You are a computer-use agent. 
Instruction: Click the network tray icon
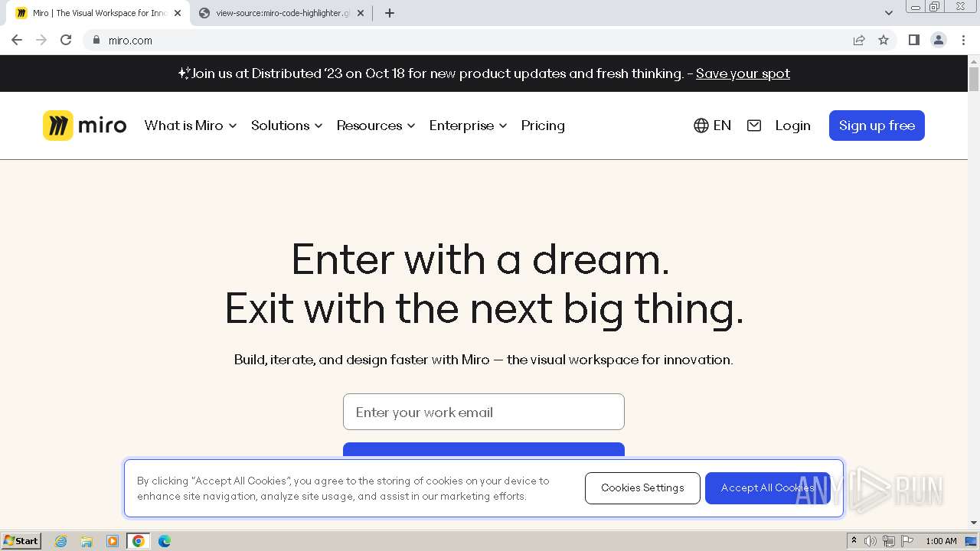click(x=889, y=541)
